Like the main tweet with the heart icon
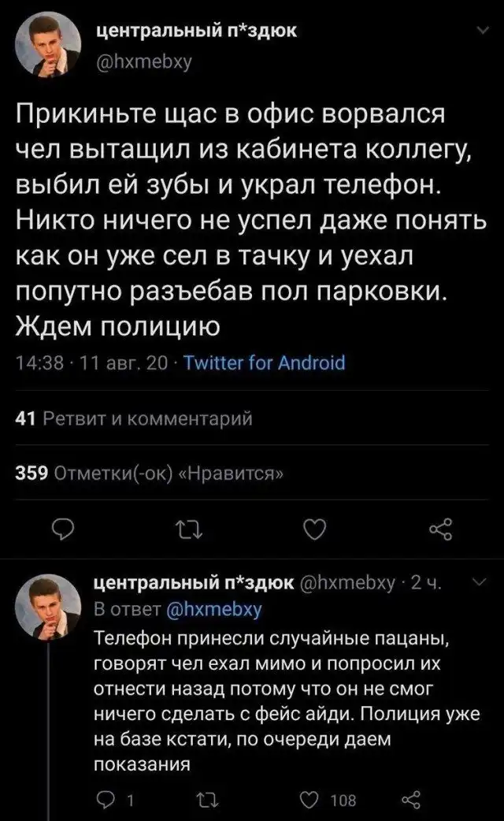Image resolution: width=504 pixels, height=821 pixels. [313, 531]
